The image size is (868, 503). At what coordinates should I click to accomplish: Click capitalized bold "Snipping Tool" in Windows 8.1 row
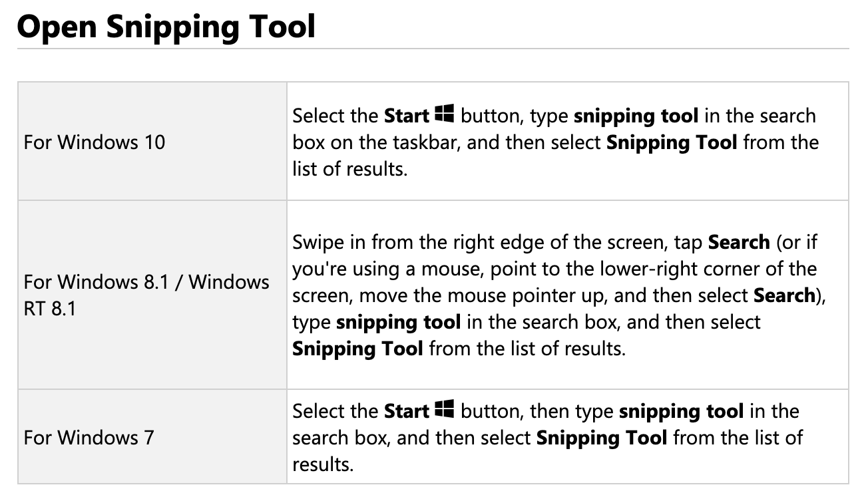point(357,349)
